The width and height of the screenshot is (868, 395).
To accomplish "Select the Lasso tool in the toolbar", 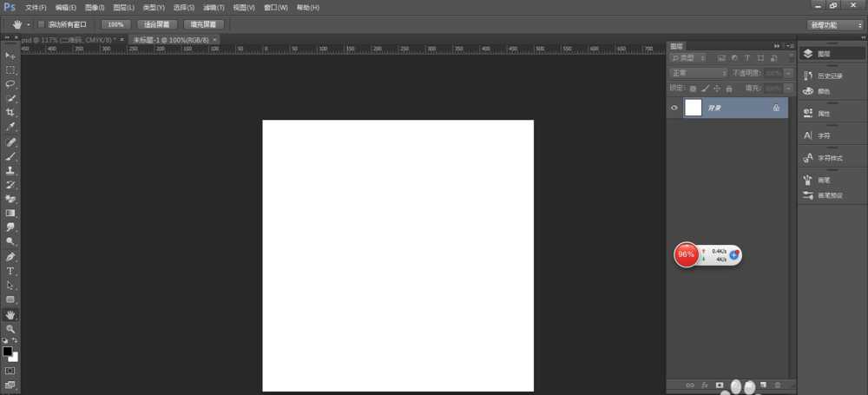I will coord(10,84).
